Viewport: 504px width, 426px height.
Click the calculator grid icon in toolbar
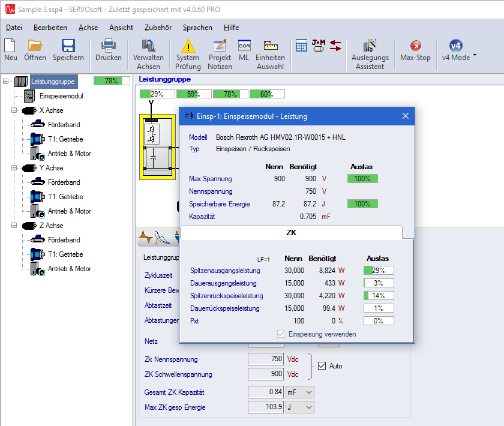(302, 46)
